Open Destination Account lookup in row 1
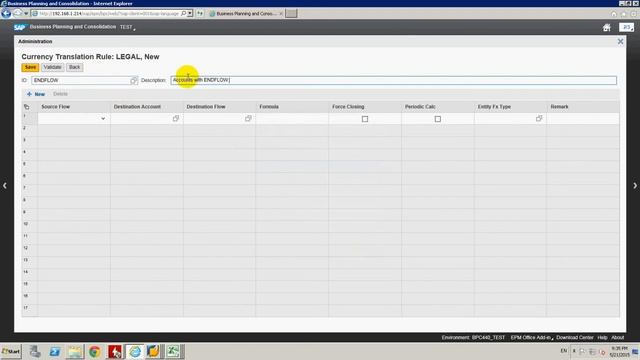This screenshot has height=360, width=640. coord(176,118)
